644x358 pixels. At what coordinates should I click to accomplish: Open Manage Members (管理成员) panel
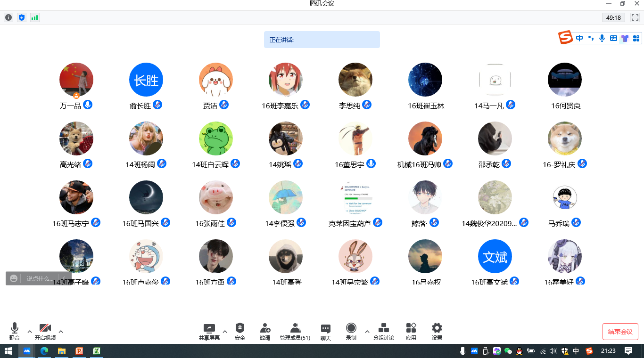coord(295,331)
